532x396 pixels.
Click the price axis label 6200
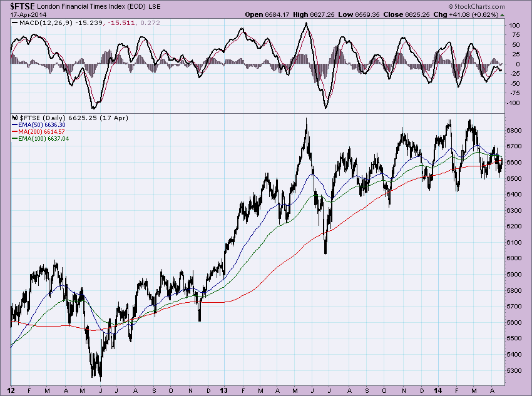point(514,226)
